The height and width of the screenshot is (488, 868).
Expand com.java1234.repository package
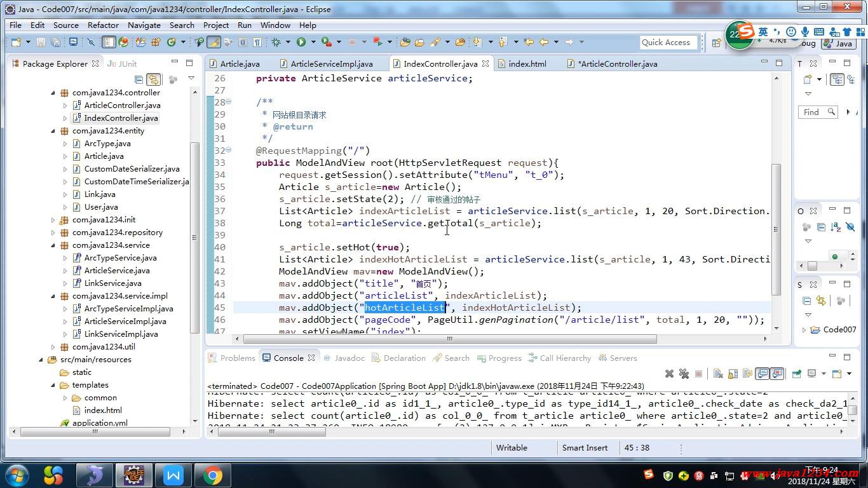(x=53, y=233)
